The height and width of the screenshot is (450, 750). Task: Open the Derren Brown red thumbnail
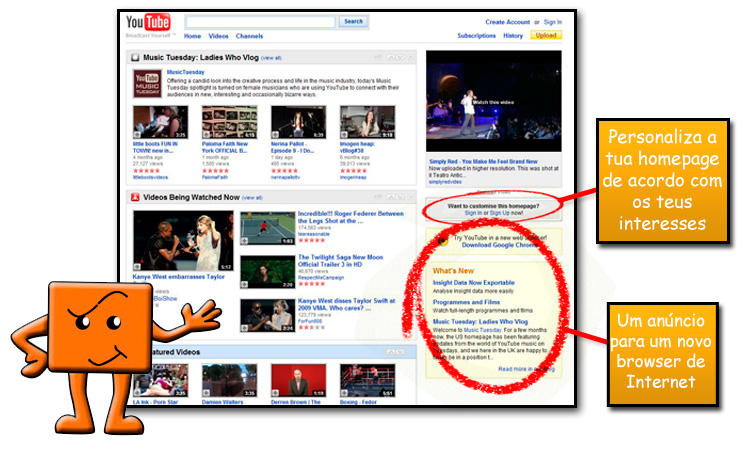pos(298,380)
